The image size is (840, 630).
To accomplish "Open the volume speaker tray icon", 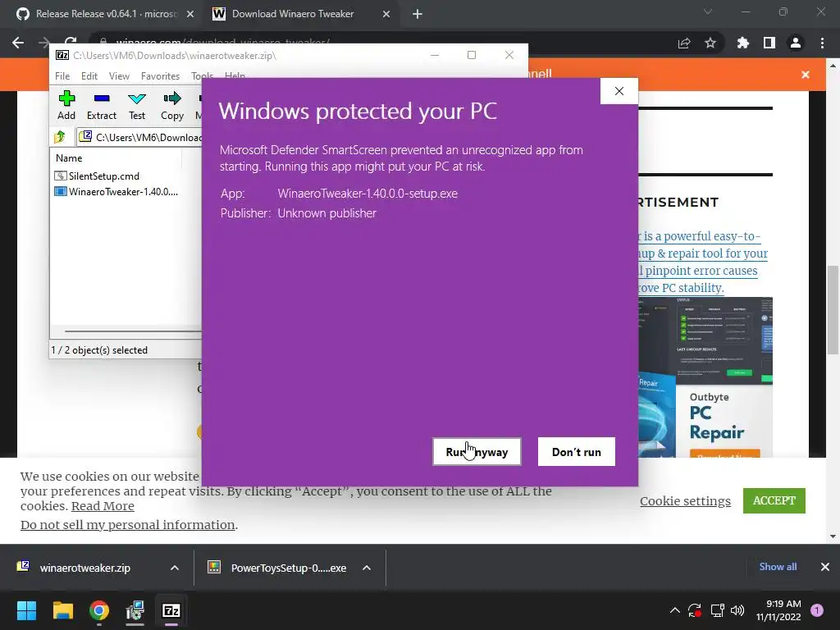I will pyautogui.click(x=737, y=610).
